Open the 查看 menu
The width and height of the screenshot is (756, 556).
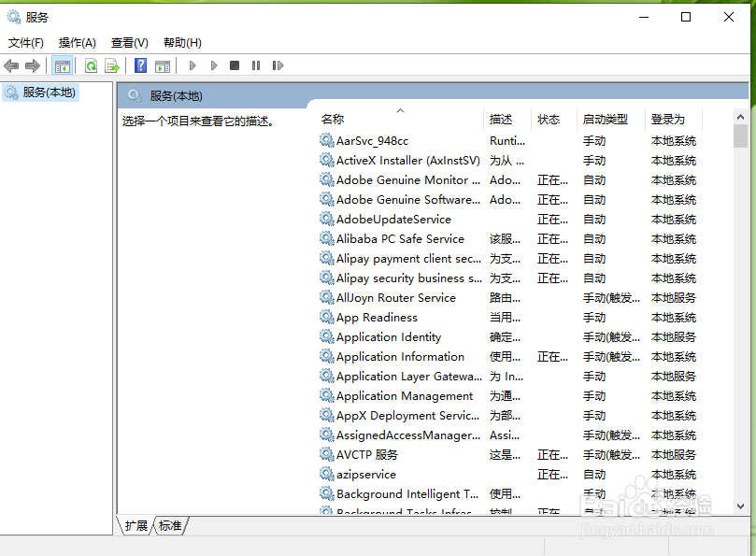pyautogui.click(x=129, y=42)
